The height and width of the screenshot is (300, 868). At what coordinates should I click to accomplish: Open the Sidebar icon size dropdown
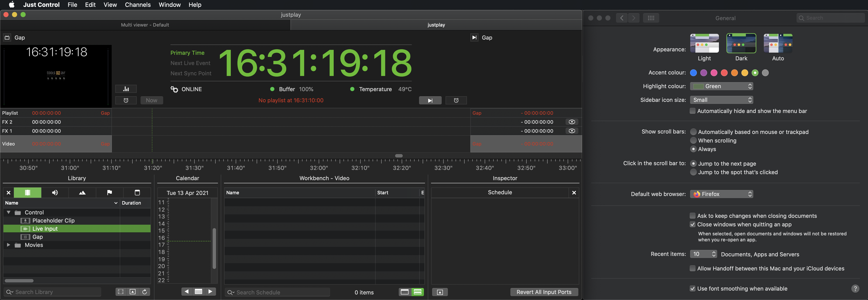(x=721, y=100)
